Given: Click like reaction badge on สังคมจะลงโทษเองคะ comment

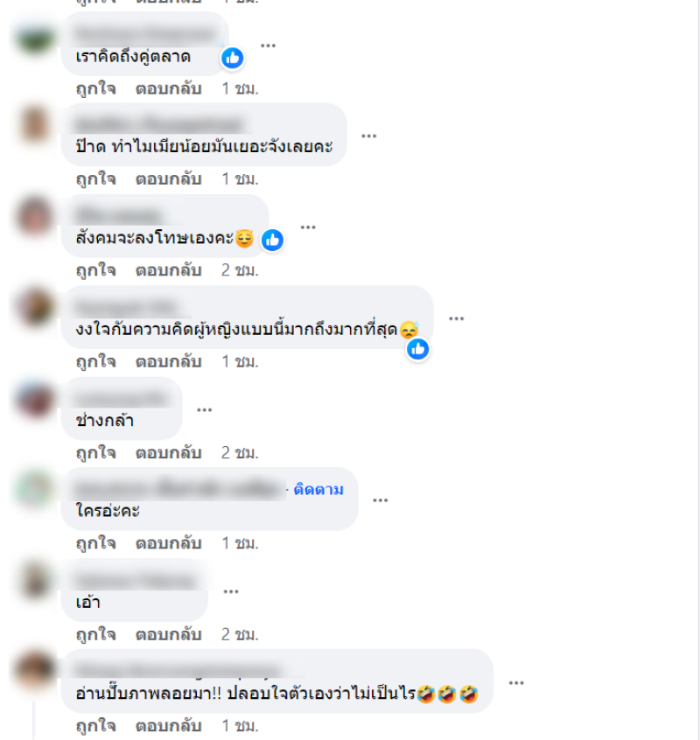Looking at the screenshot, I should point(272,241).
